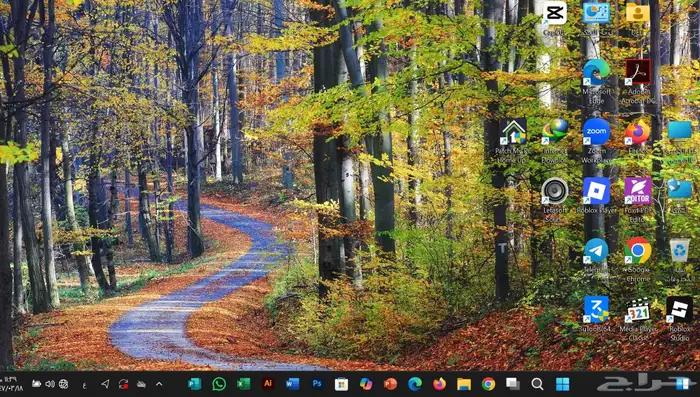This screenshot has width=700, height=397.
Task: Launch Edge from the taskbar
Action: (x=415, y=384)
